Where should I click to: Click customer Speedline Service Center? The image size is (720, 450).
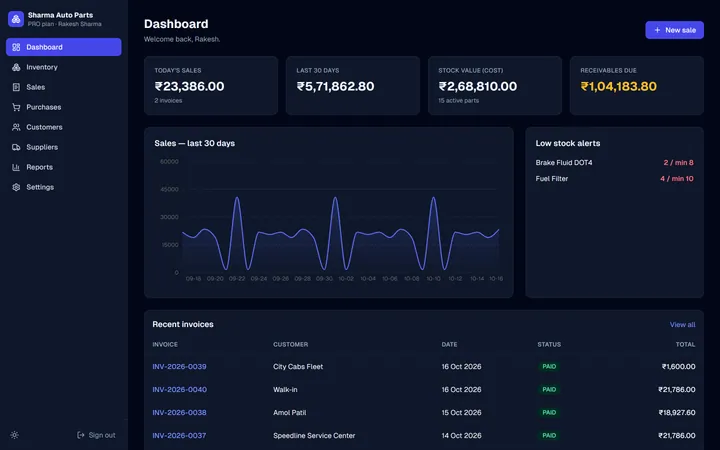(x=314, y=435)
